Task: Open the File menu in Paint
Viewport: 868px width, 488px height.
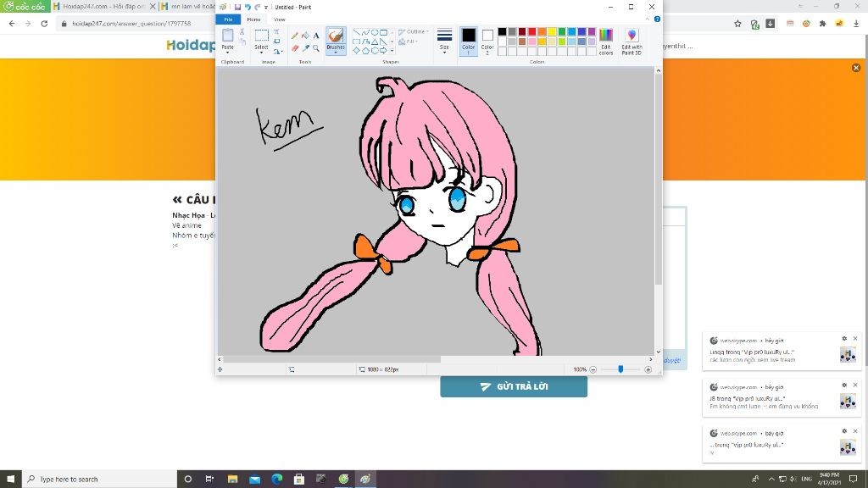Action: click(x=228, y=19)
